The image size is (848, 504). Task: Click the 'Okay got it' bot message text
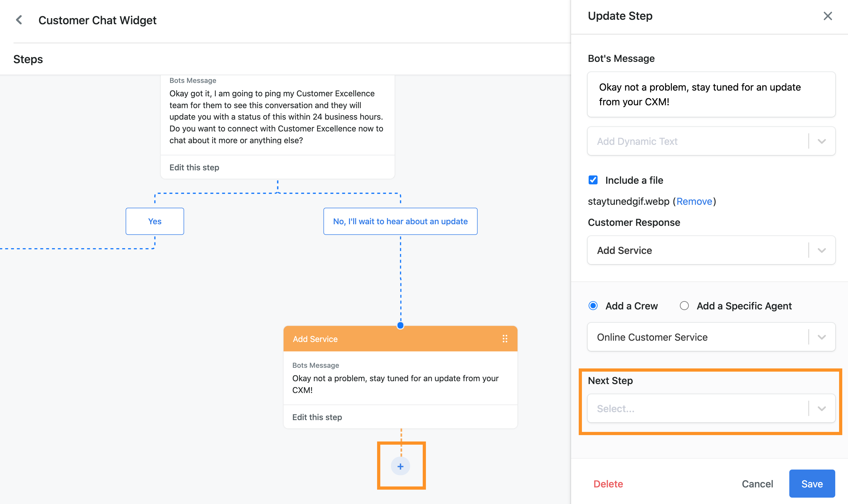pos(276,117)
